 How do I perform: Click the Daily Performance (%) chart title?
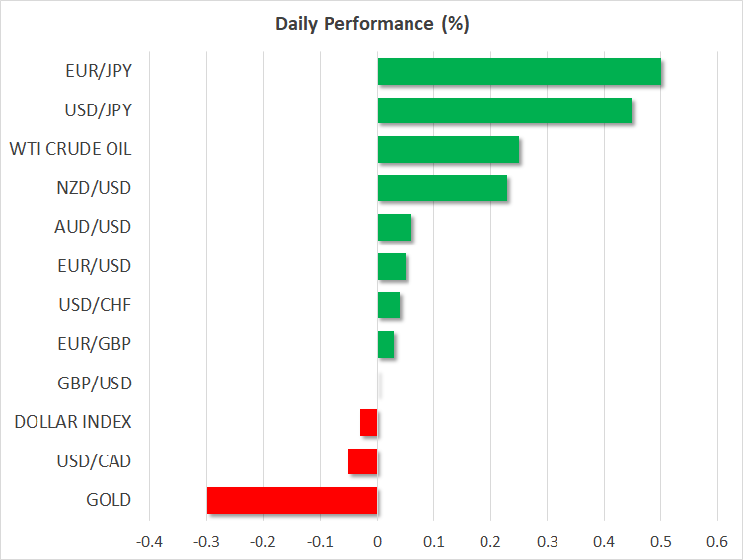click(x=371, y=24)
